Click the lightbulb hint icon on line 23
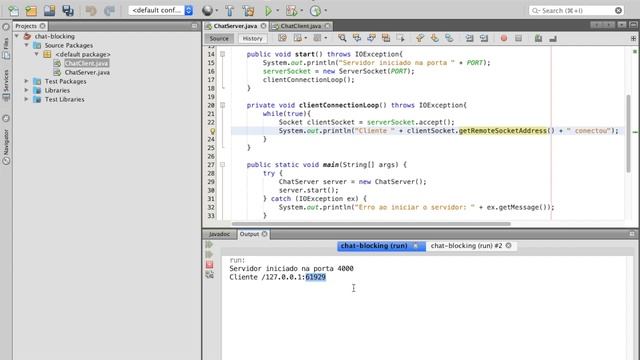The width and height of the screenshot is (640, 360). click(x=213, y=131)
